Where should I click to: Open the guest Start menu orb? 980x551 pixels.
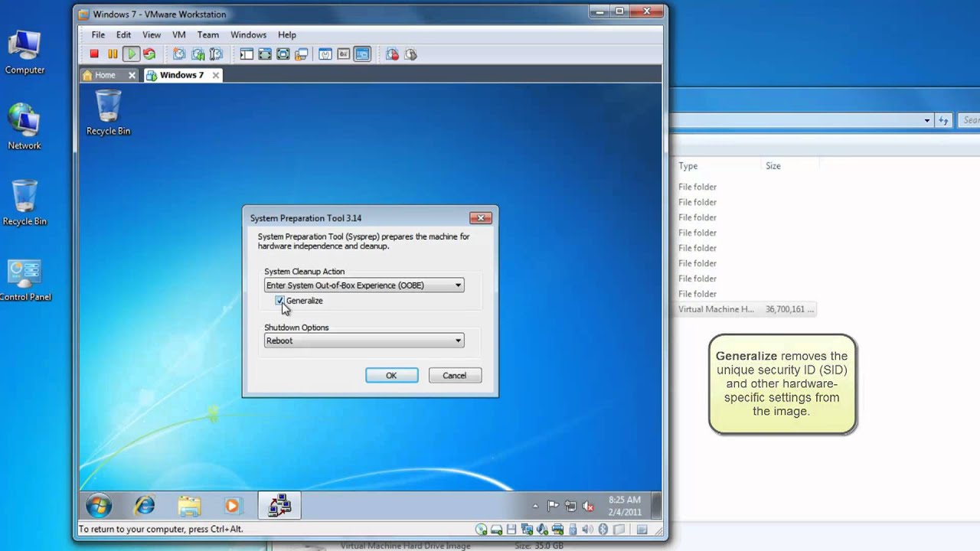(99, 505)
